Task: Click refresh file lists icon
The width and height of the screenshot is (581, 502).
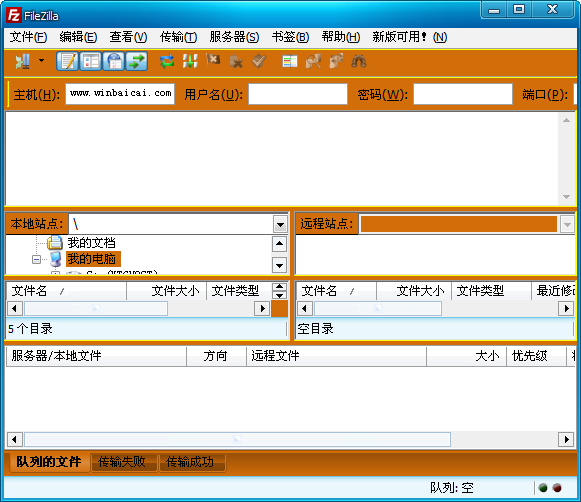Action: click(x=167, y=61)
